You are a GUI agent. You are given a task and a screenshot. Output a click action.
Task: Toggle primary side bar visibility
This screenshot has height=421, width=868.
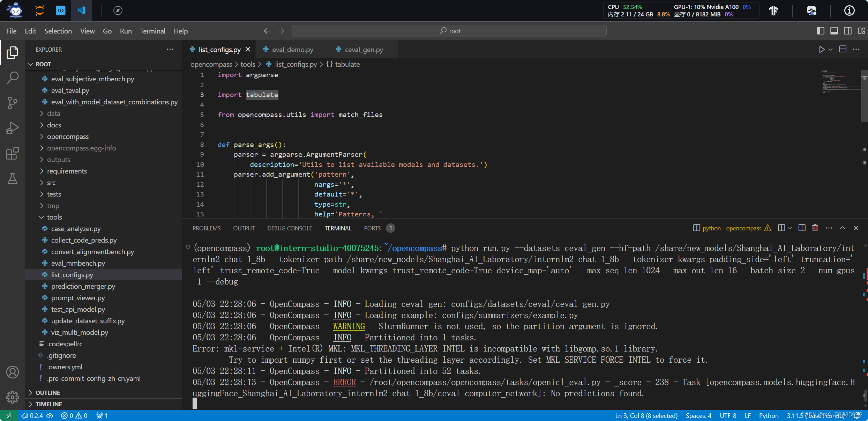pyautogui.click(x=821, y=31)
